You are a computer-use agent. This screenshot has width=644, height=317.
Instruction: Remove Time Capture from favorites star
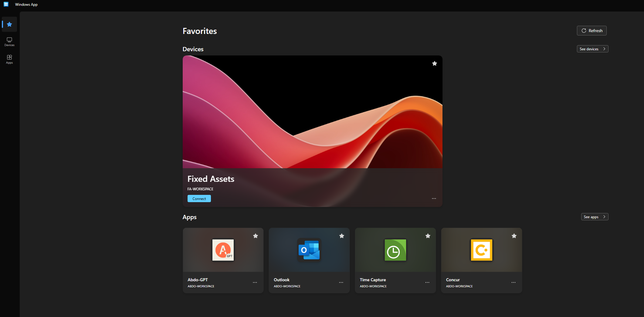coord(428,236)
